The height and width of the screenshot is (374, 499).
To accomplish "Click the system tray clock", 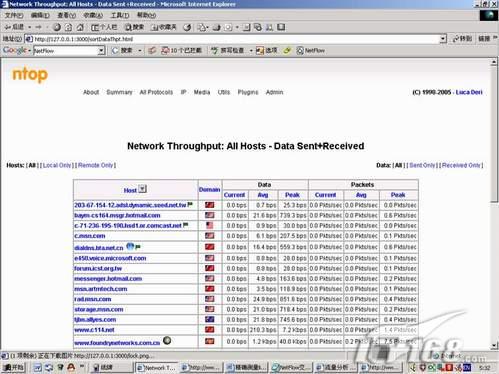I will click(x=484, y=368).
